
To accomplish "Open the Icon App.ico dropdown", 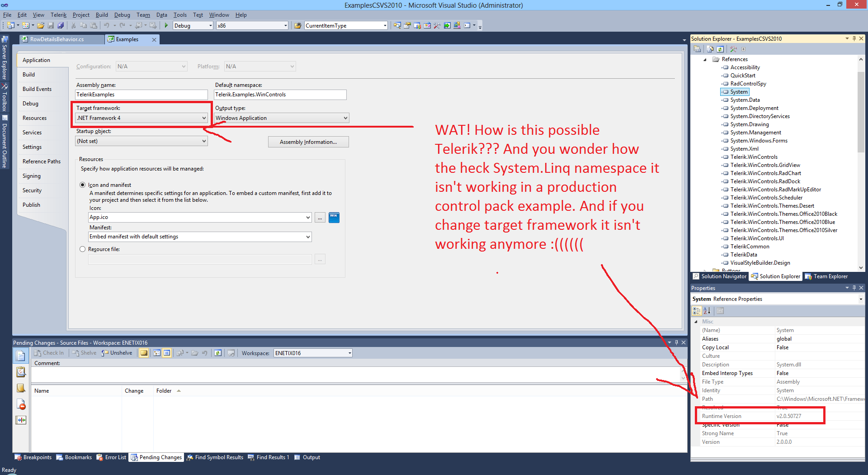I will pos(200,218).
